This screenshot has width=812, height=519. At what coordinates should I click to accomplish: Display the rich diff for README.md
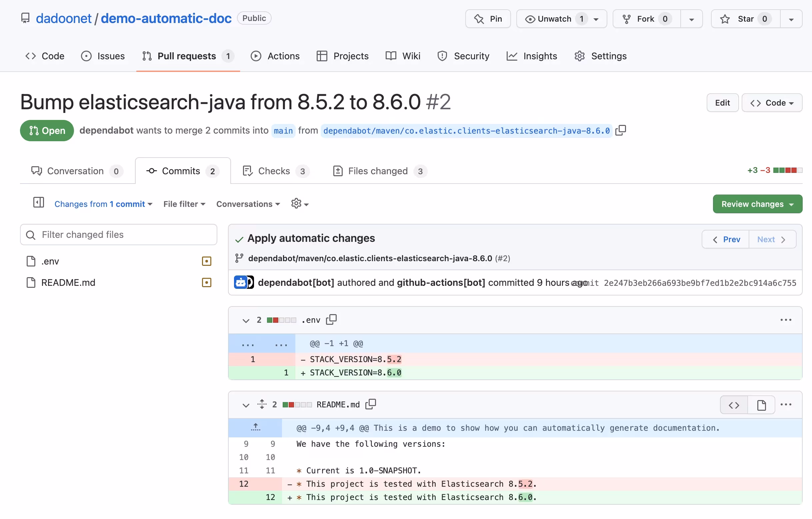761,404
